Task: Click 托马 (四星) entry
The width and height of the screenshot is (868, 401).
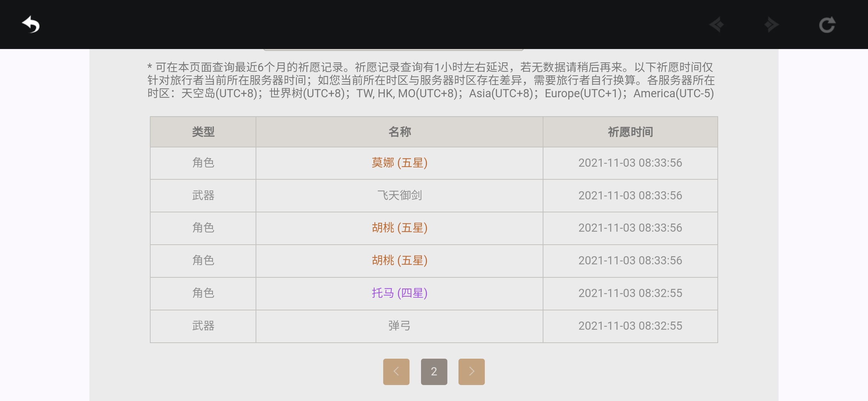Action: pos(400,293)
